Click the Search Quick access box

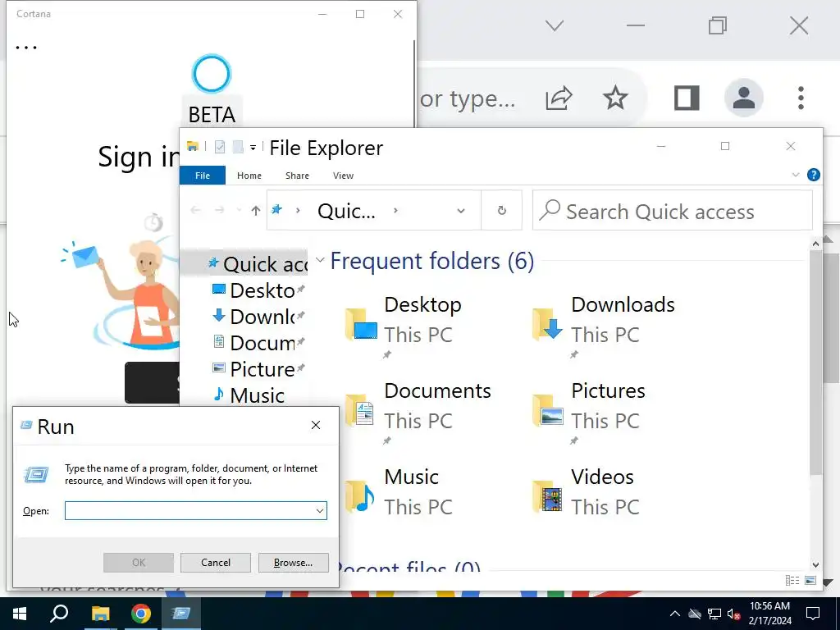tap(673, 211)
